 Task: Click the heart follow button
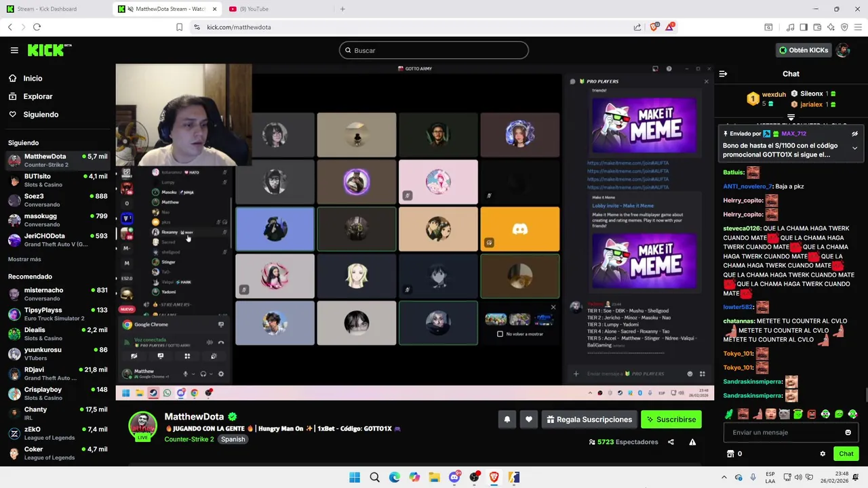529,420
